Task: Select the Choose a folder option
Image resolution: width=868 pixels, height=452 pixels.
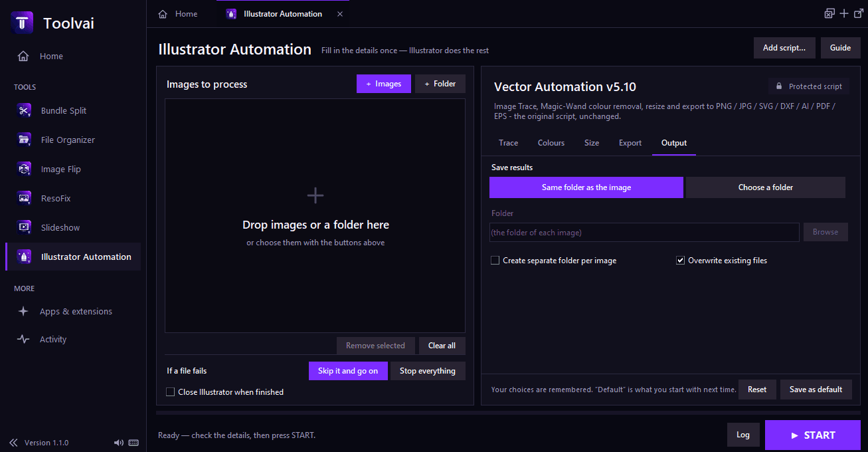Action: point(766,187)
